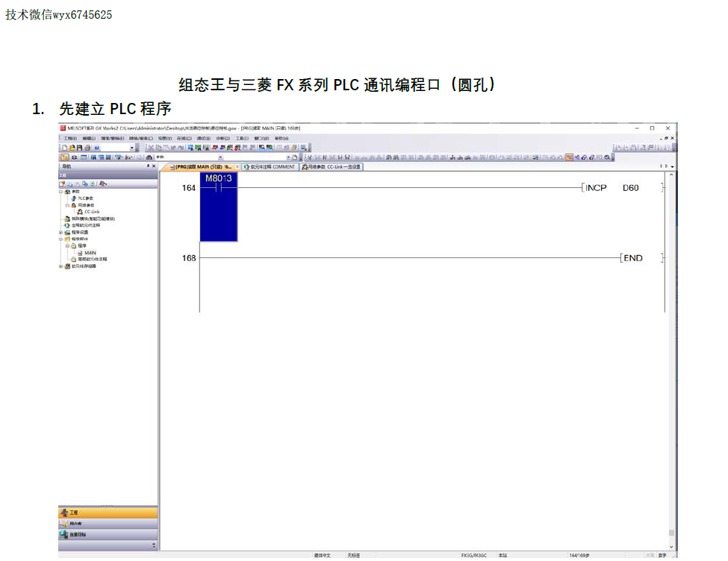Click the Print icon in toolbar
728x561 pixels.
pos(87,148)
